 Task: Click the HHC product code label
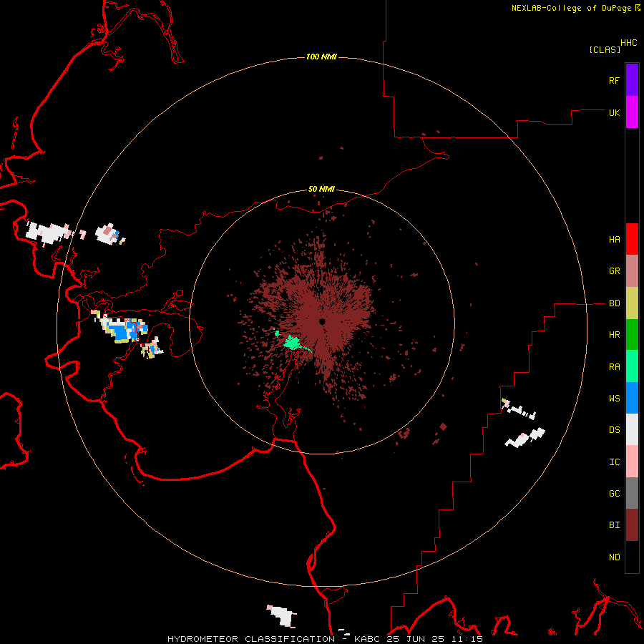629,43
